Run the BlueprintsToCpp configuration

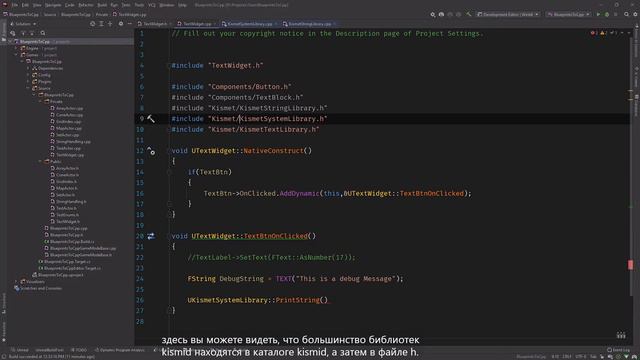click(598, 14)
